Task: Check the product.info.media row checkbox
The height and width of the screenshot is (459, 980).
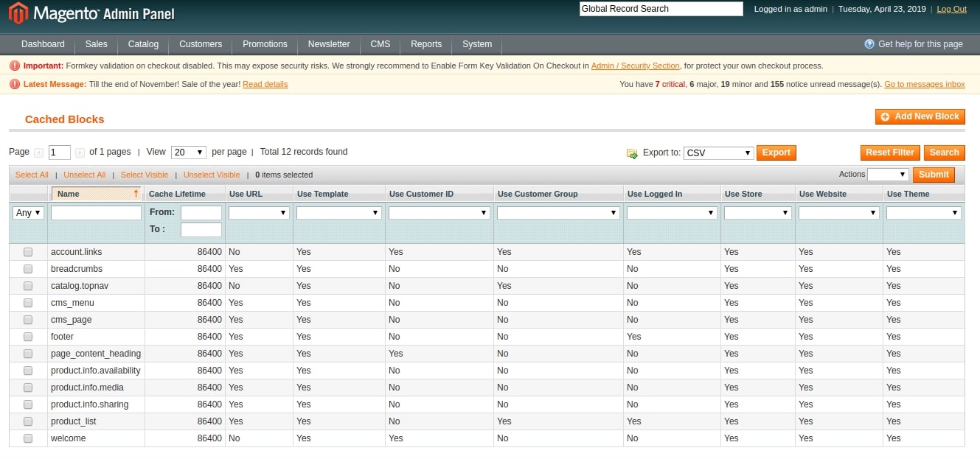Action: [28, 388]
